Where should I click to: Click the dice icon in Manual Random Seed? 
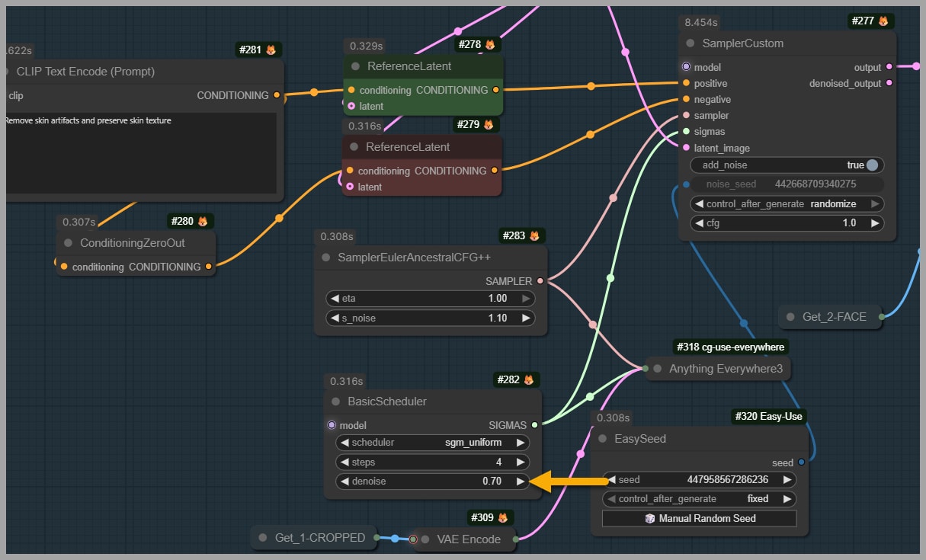[x=650, y=519]
